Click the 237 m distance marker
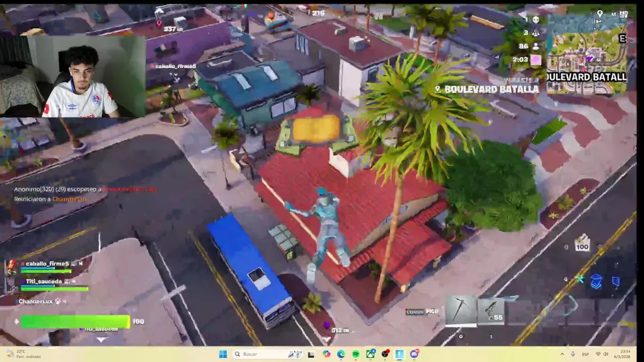This screenshot has width=644, height=362. pos(173,29)
